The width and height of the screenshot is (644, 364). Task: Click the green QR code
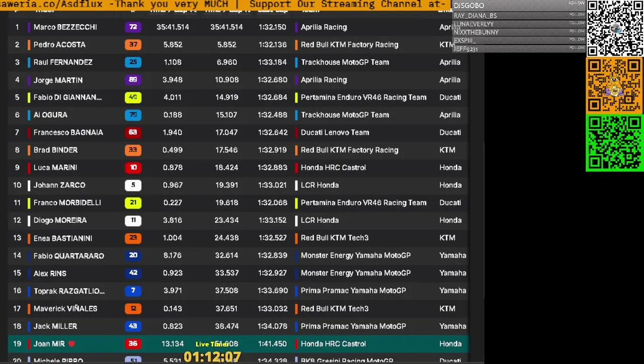pos(615,143)
